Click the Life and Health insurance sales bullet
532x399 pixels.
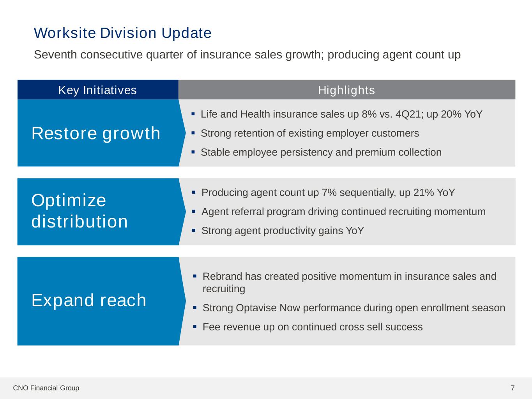click(341, 114)
